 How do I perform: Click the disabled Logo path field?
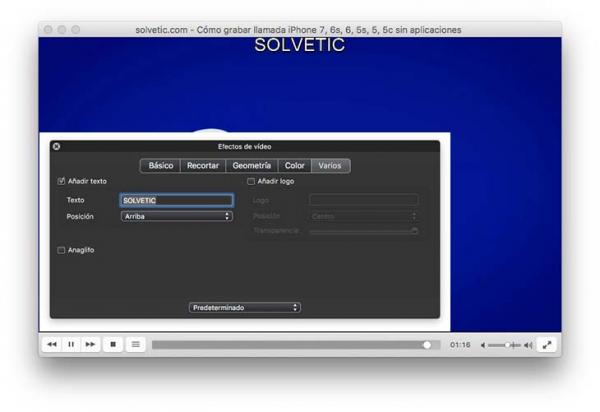(x=364, y=200)
